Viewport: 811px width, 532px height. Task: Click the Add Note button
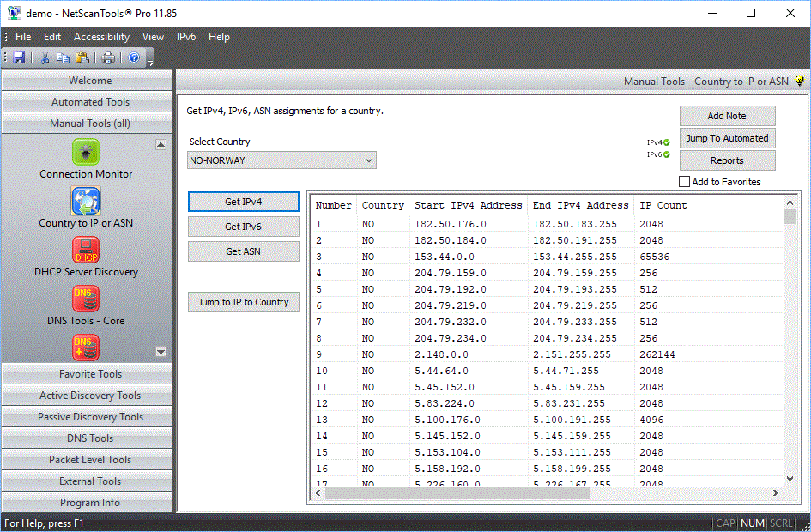click(x=727, y=116)
